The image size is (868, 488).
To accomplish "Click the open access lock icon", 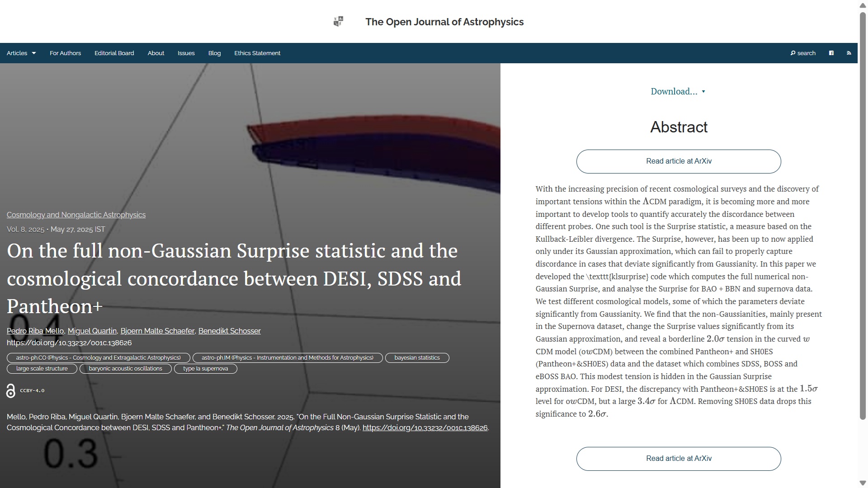I will tap(11, 391).
